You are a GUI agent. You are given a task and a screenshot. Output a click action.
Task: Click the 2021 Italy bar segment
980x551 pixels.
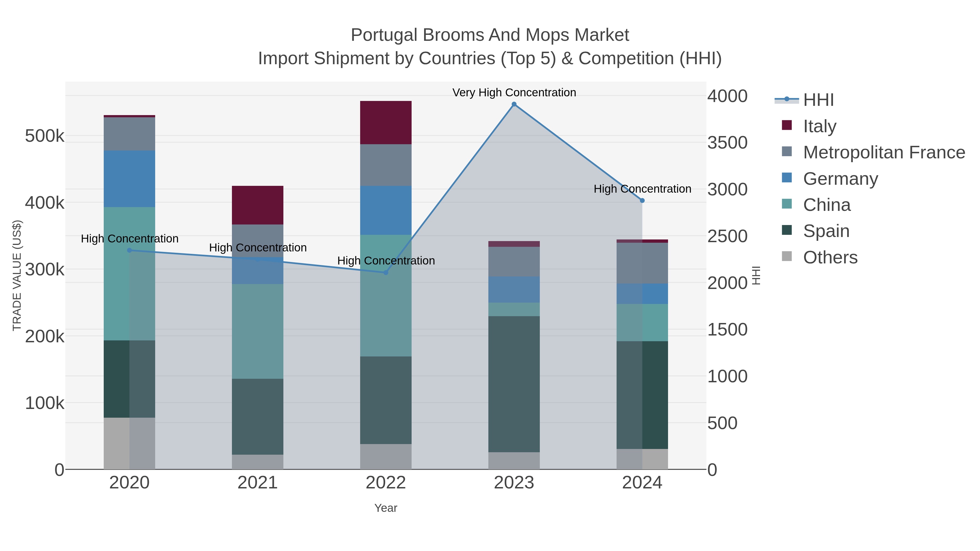[258, 205]
